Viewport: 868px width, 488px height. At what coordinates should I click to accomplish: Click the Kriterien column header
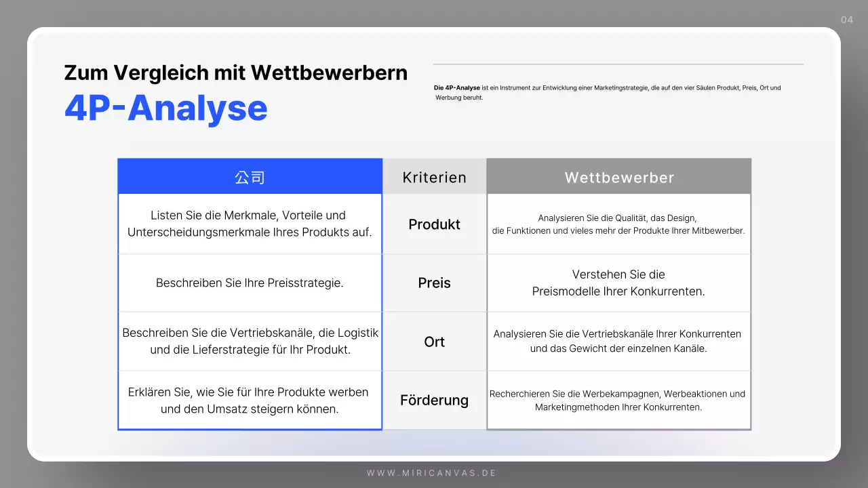(x=434, y=176)
